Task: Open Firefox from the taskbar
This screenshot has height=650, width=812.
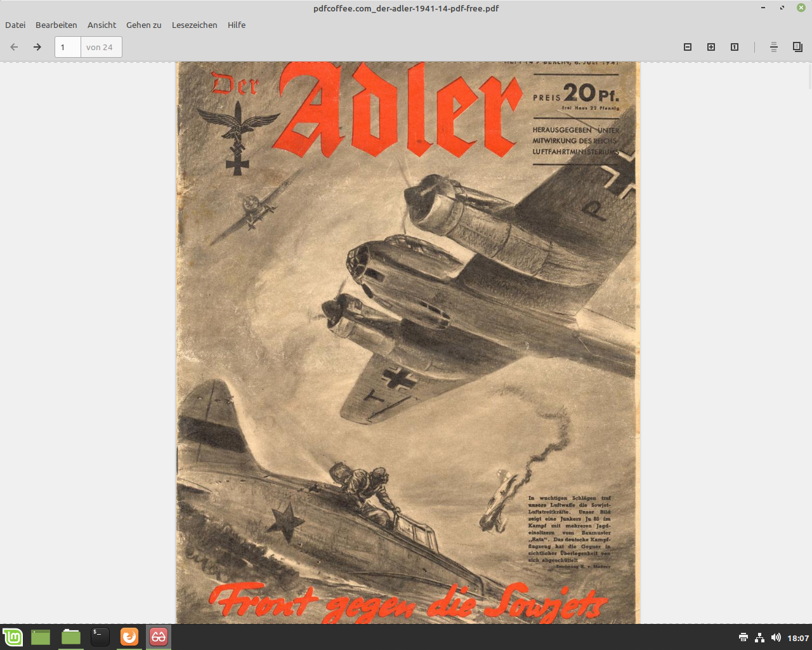Action: coord(129,637)
